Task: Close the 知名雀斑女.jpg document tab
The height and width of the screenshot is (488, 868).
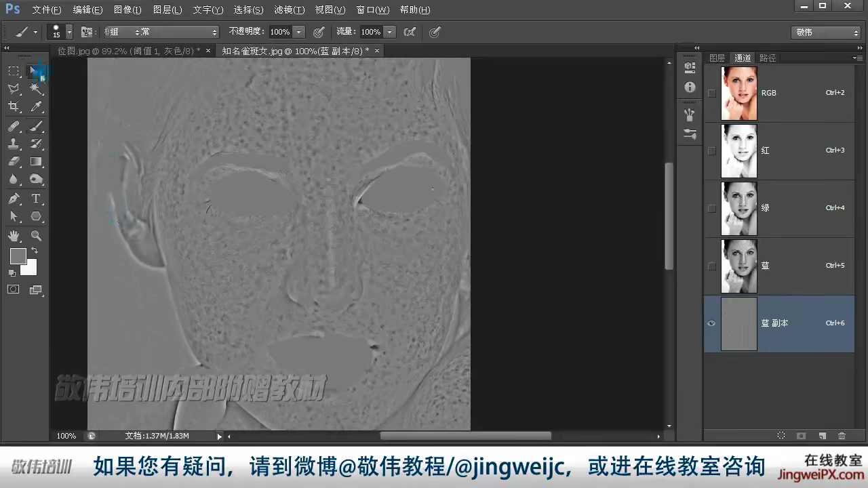Action: point(377,51)
